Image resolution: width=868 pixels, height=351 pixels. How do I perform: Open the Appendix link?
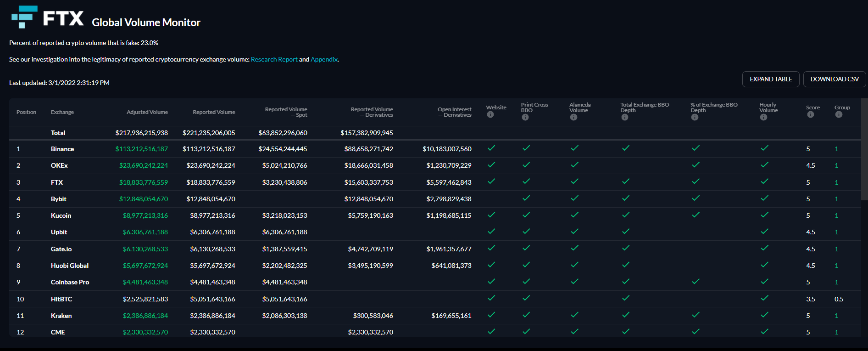pyautogui.click(x=324, y=59)
